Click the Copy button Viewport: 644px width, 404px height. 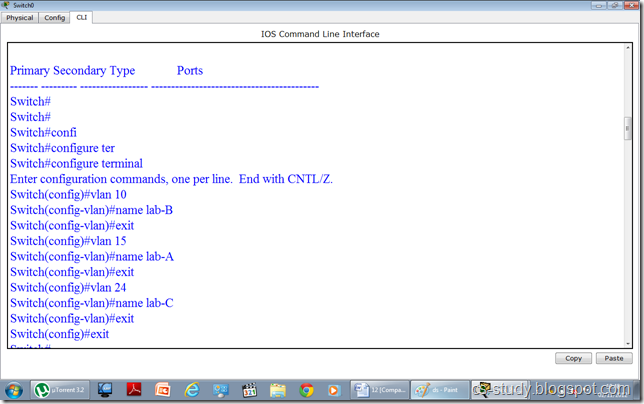(x=573, y=358)
